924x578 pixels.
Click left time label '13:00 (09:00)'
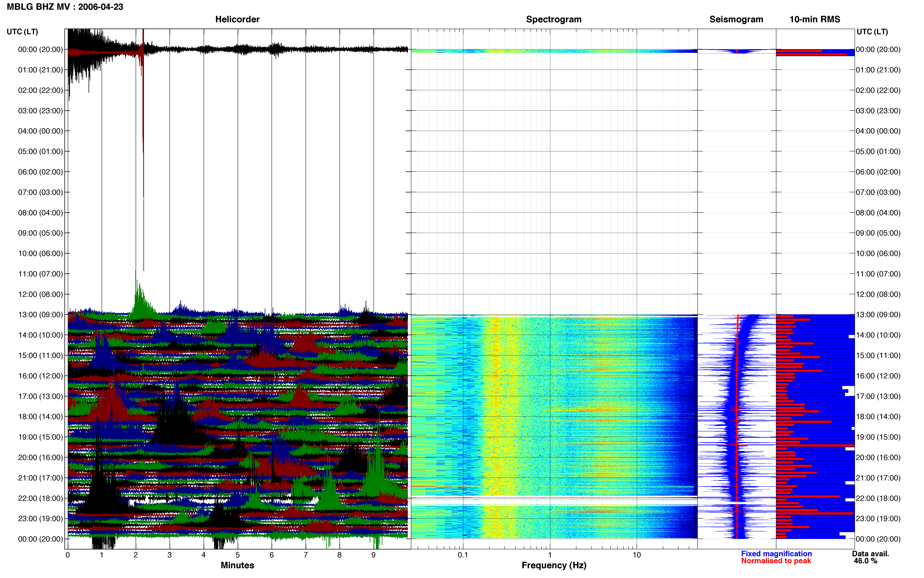[41, 315]
